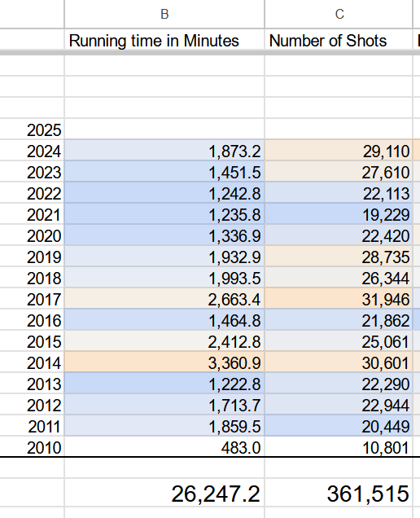Click the running time cell 1,235.8
The height and width of the screenshot is (518, 420).
click(164, 214)
